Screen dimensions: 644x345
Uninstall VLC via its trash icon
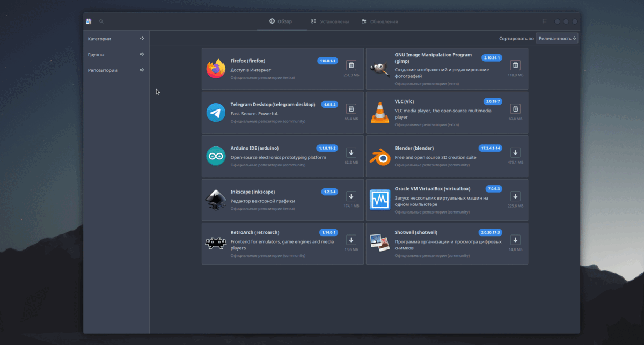[x=515, y=109]
